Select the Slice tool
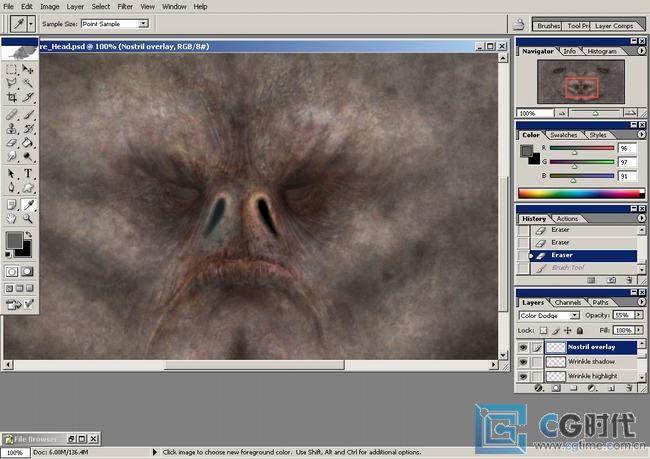Image resolution: width=650 pixels, height=459 pixels. 27,98
